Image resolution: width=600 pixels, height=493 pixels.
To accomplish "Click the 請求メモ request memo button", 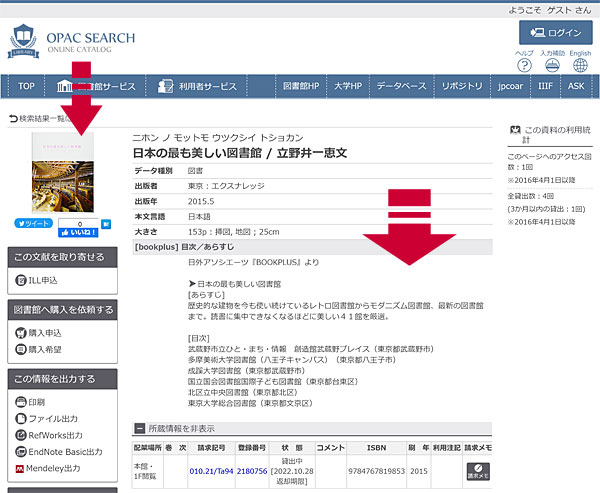I will coord(478,472).
